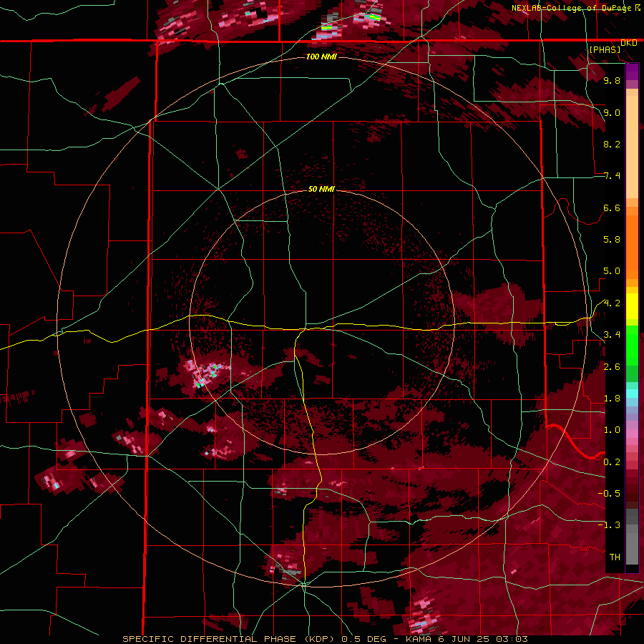This screenshot has height=644, width=644.
Task: Click the TH threshold label on the scale
Action: point(615,557)
